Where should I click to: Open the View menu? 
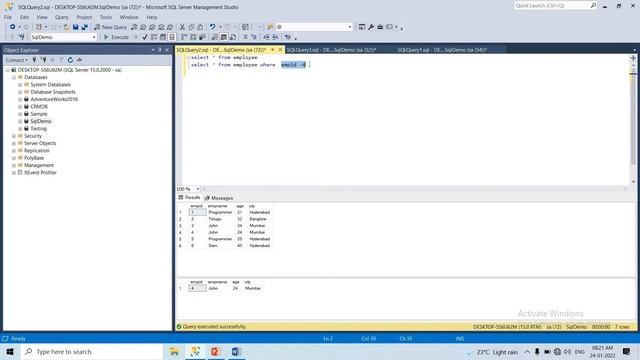point(42,17)
